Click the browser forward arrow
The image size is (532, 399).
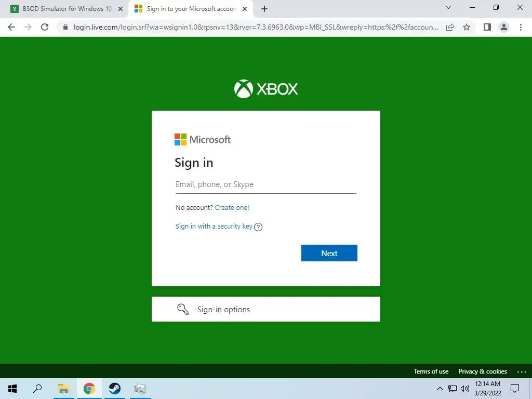pos(28,27)
